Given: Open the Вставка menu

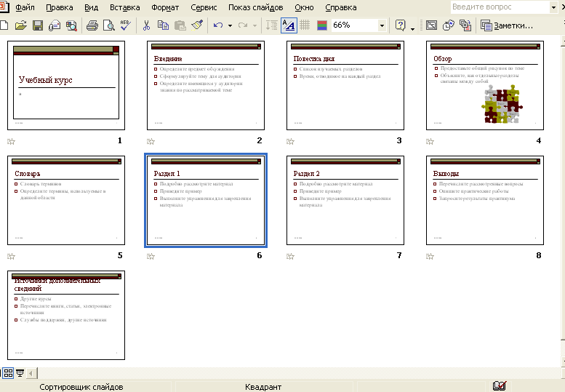Looking at the screenshot, I should click(x=124, y=7).
